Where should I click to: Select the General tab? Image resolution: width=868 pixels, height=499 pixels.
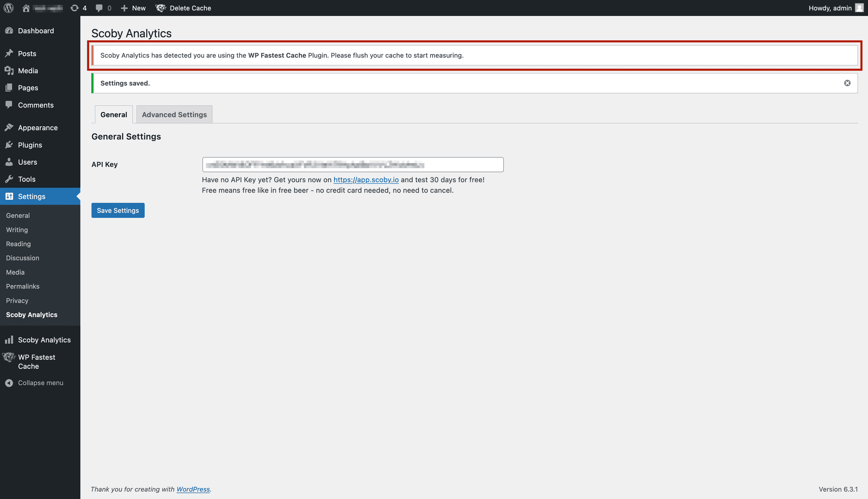click(x=113, y=114)
